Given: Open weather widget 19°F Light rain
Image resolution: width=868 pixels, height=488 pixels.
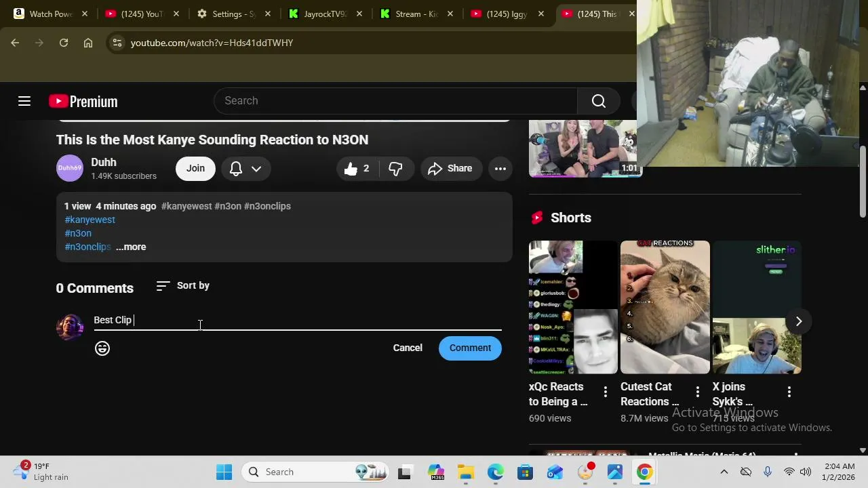Looking at the screenshot, I should (x=42, y=472).
